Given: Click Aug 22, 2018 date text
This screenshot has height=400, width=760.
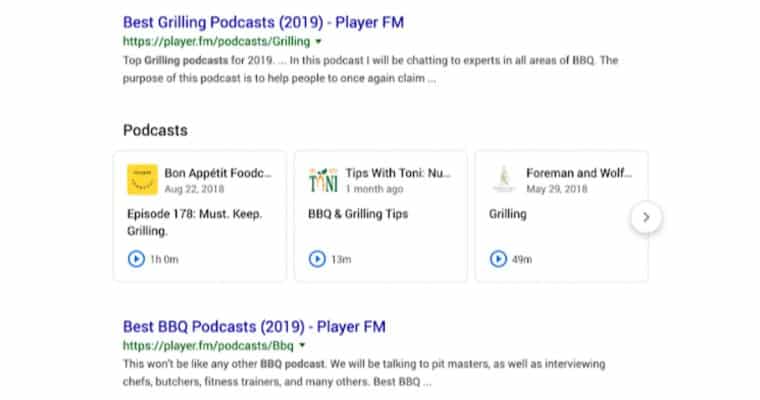Looking at the screenshot, I should tap(194, 189).
